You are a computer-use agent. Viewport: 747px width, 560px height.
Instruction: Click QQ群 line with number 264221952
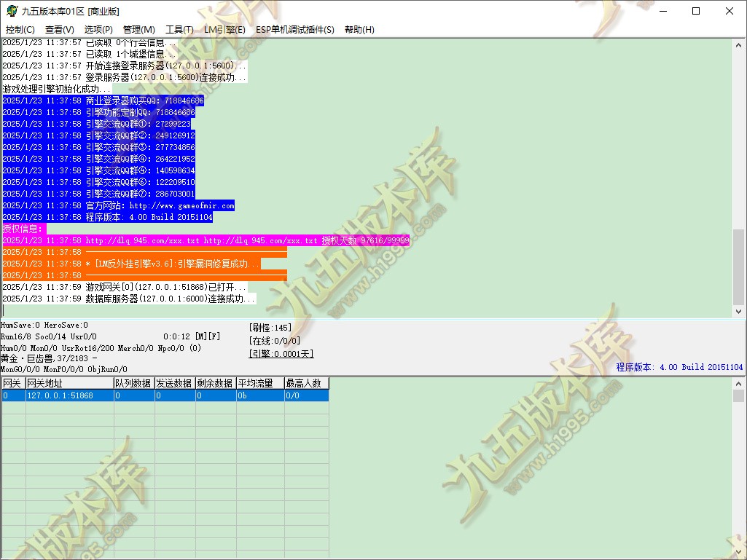click(x=98, y=159)
